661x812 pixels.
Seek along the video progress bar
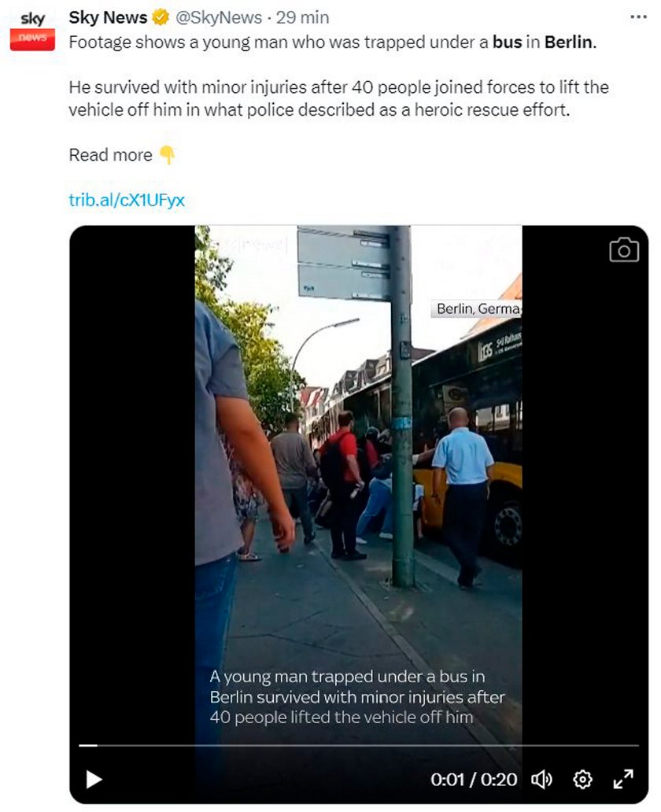(359, 745)
